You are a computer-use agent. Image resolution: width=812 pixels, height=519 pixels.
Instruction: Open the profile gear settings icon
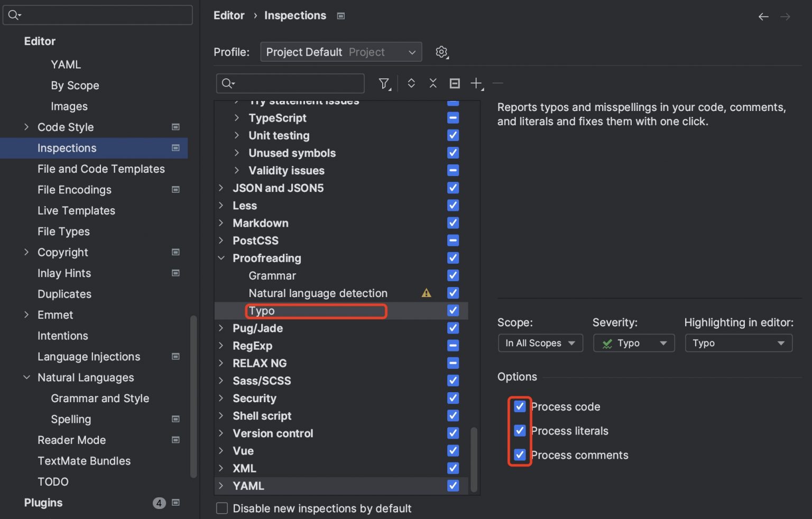(x=441, y=52)
